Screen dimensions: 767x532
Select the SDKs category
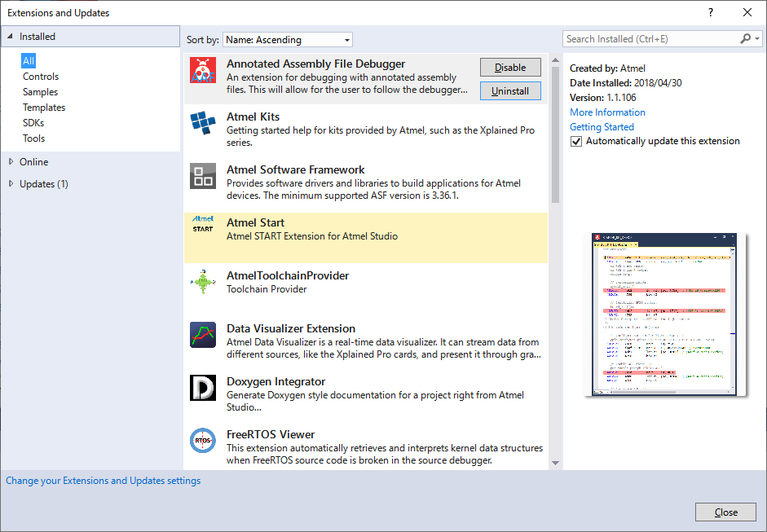[33, 123]
